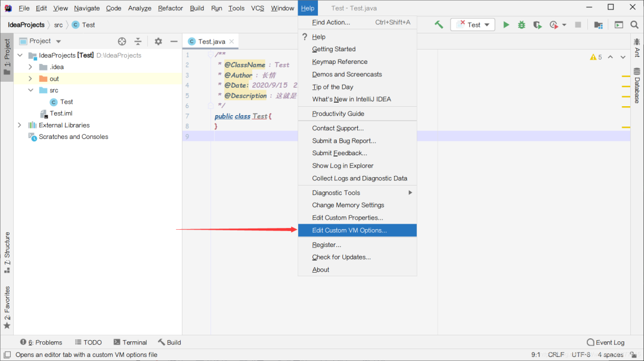Choose Find Action... in Help menu
This screenshot has height=361, width=644.
tap(357, 22)
